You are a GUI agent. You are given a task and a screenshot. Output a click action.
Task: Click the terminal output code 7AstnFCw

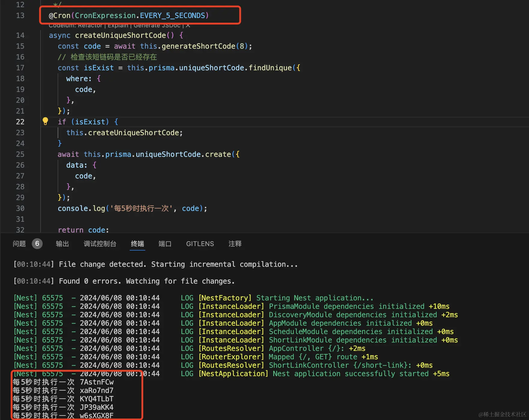97,382
